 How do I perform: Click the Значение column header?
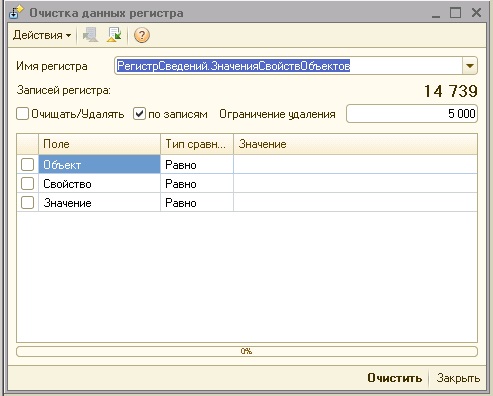coord(355,144)
